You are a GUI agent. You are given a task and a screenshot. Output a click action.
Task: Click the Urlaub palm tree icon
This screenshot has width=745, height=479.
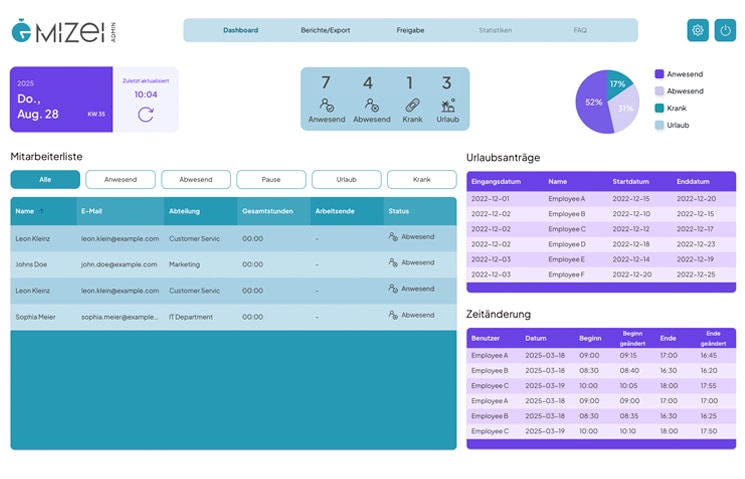tap(447, 104)
